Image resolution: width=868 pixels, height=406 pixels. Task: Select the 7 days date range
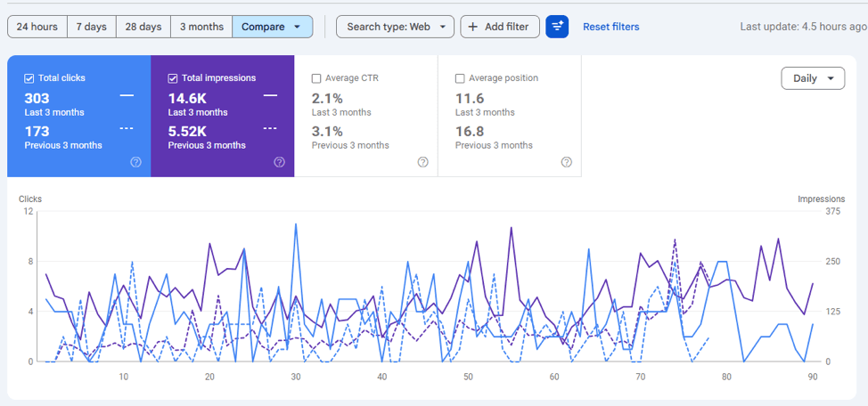pyautogui.click(x=92, y=27)
